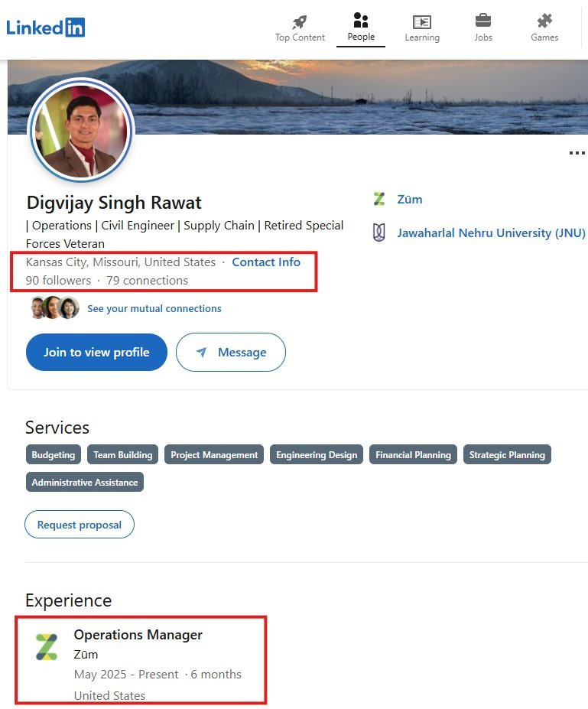Open the LinkedIn logo home link

[x=45, y=28]
